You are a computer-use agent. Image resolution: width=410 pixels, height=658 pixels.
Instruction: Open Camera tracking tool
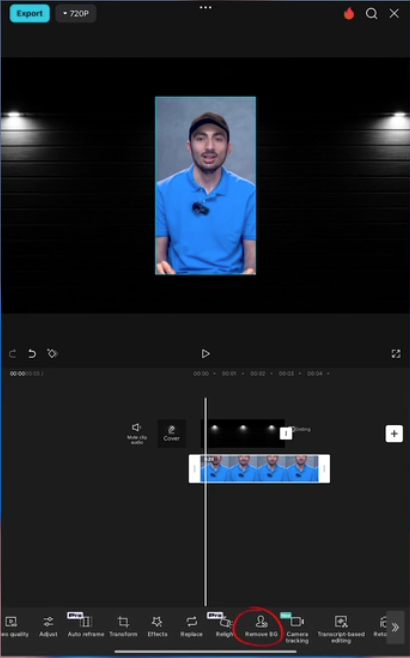pyautogui.click(x=297, y=629)
